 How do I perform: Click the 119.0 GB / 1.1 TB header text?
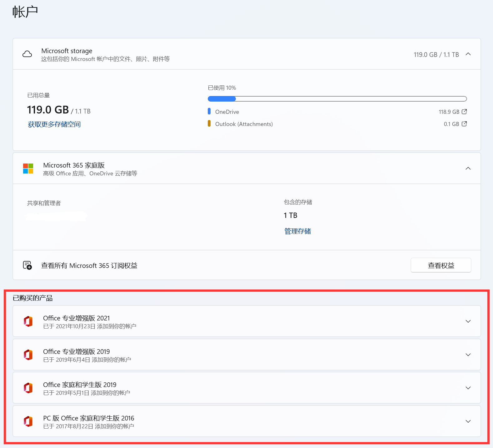(x=436, y=55)
